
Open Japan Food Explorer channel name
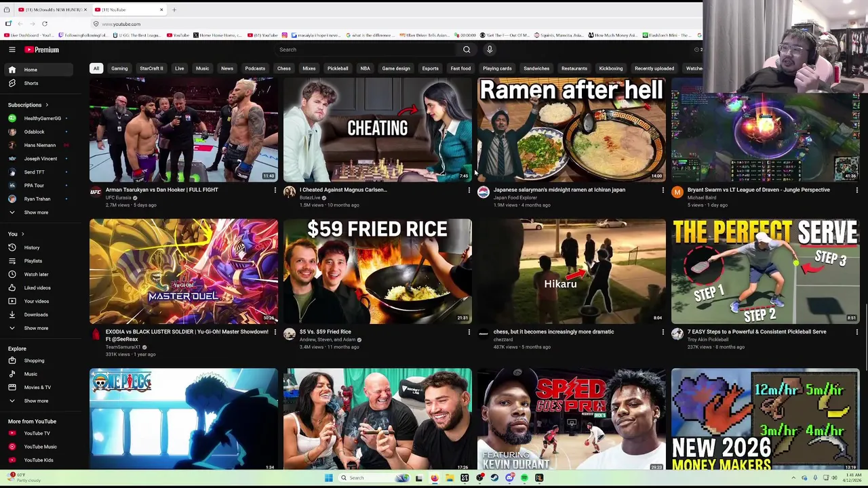(x=515, y=197)
